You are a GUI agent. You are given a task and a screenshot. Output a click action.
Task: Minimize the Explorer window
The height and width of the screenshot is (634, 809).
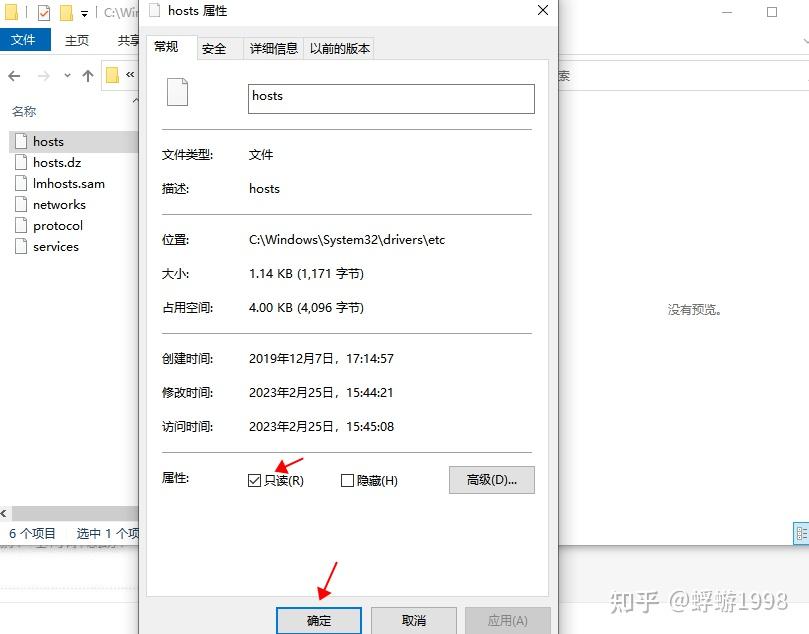[727, 12]
